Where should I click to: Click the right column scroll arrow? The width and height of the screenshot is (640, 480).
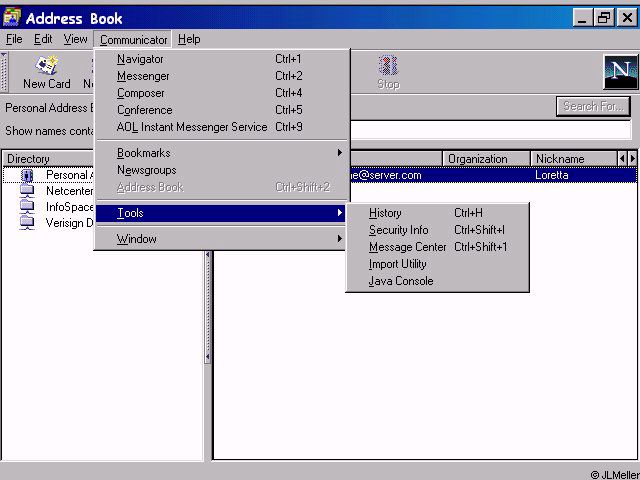[633, 159]
